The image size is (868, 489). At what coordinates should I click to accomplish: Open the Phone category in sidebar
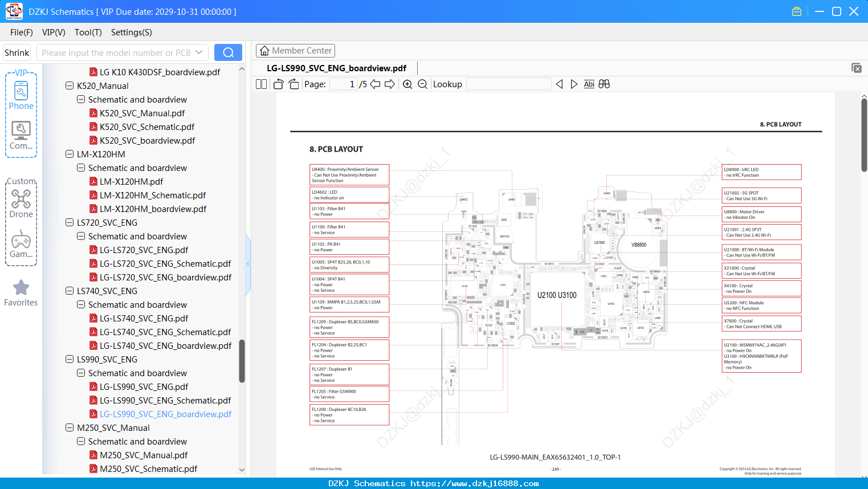(21, 95)
